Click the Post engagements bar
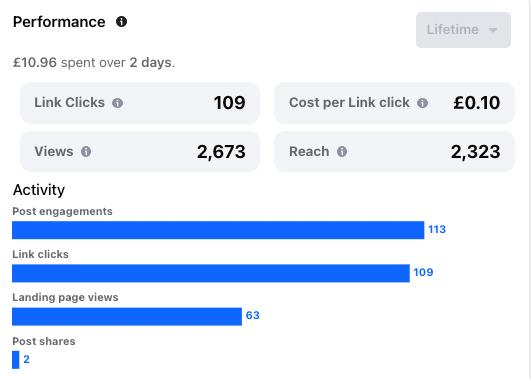The width and height of the screenshot is (531, 379). click(218, 230)
